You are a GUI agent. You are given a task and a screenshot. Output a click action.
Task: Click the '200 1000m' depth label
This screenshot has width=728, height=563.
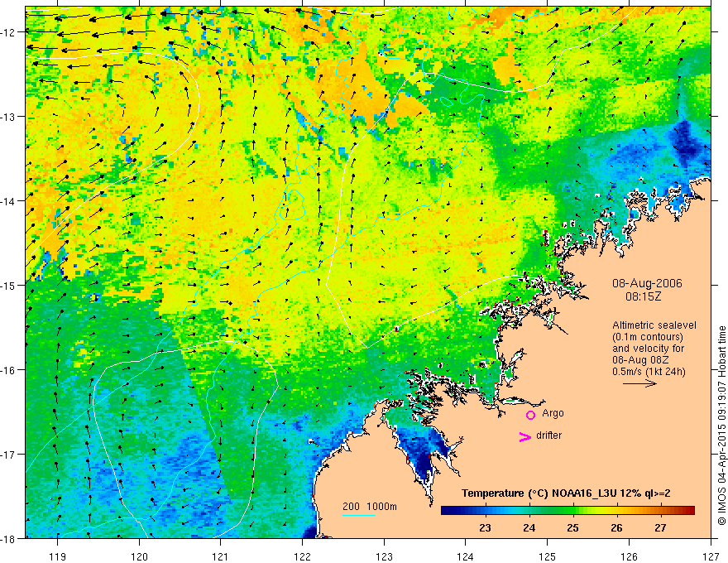[x=370, y=507]
